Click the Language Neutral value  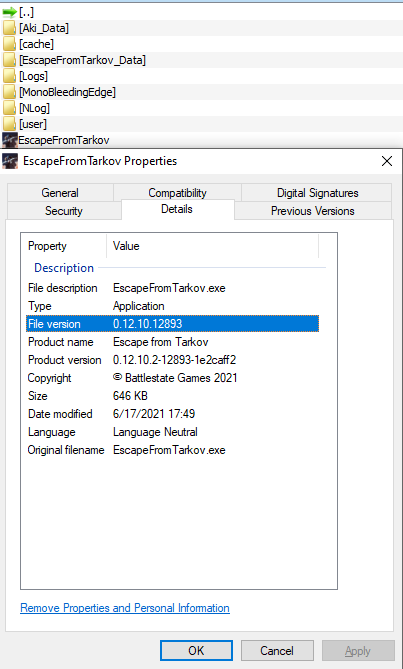(x=155, y=432)
